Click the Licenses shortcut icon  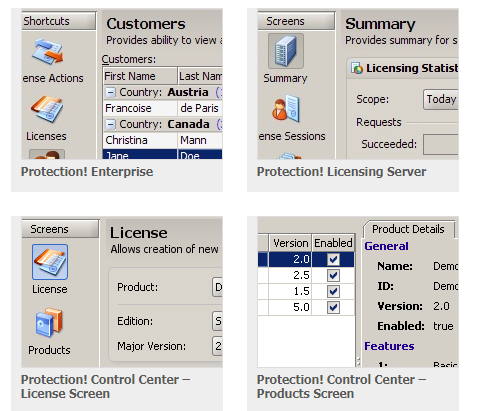pos(47,109)
